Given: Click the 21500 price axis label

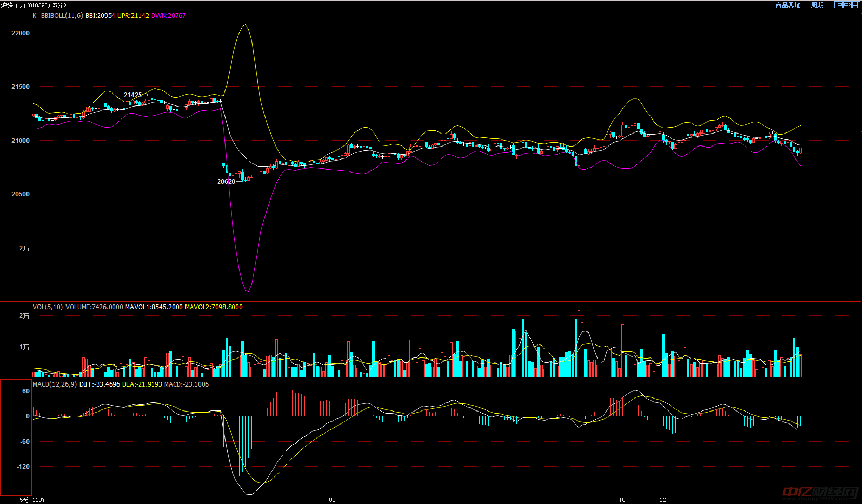Looking at the screenshot, I should click(21, 87).
